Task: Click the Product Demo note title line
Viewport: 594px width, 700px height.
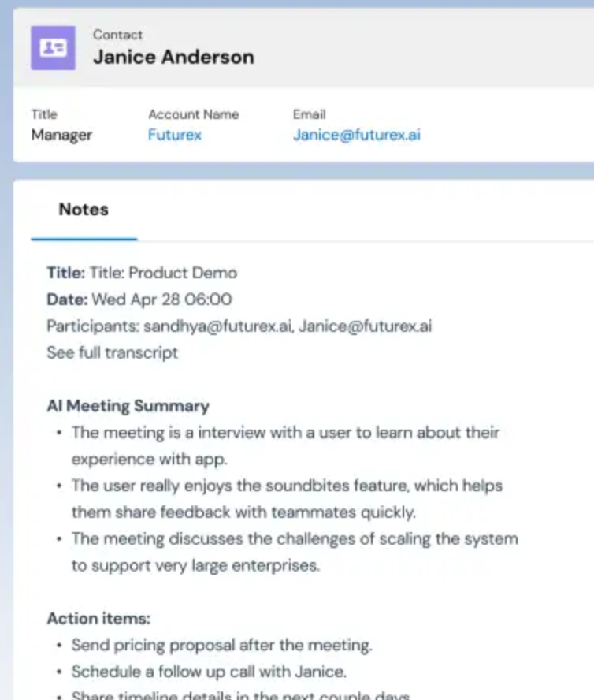Action: (142, 273)
